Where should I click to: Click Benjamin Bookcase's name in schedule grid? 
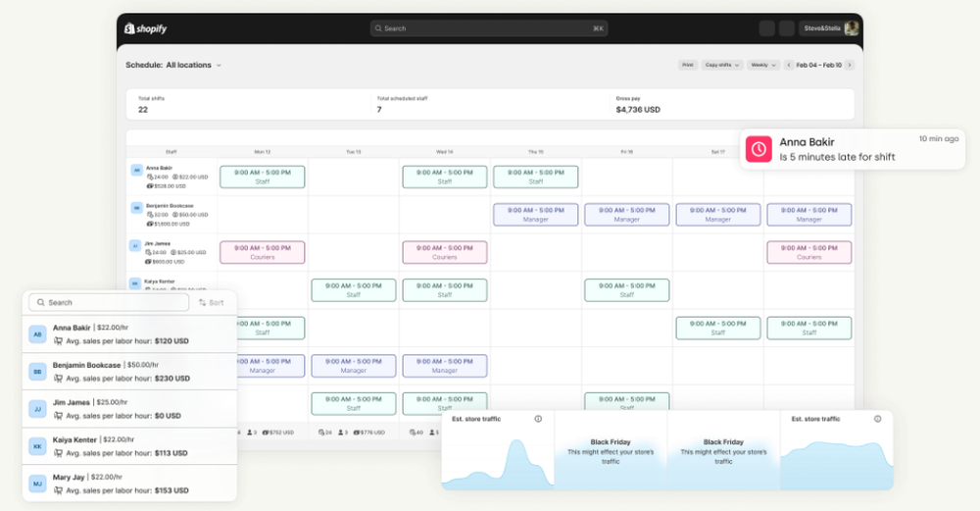pos(170,206)
